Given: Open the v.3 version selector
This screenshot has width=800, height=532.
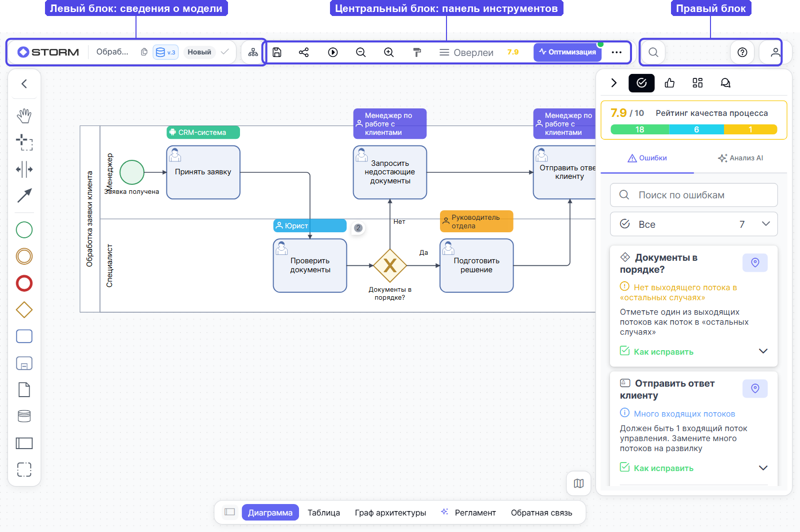Looking at the screenshot, I should [165, 52].
